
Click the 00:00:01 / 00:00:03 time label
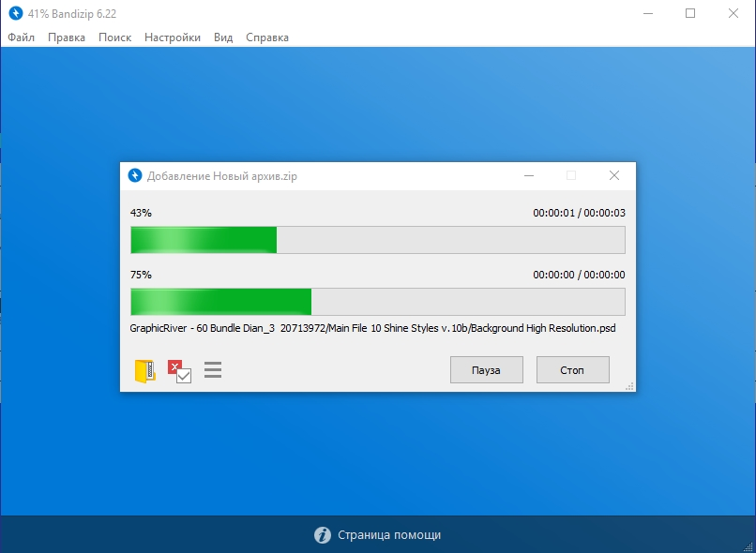579,213
